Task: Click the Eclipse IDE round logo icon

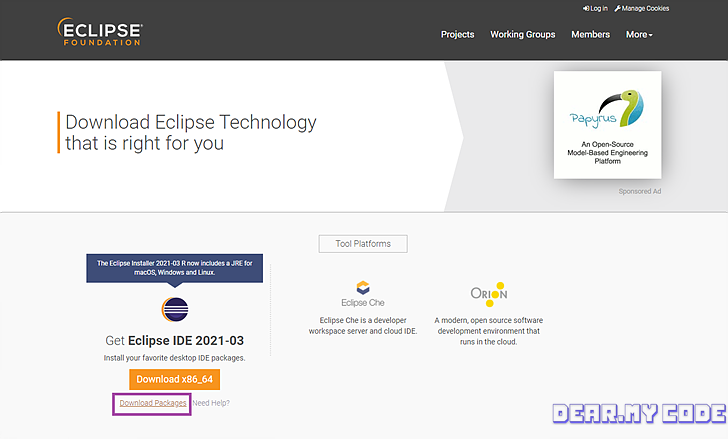Action: coord(175,309)
